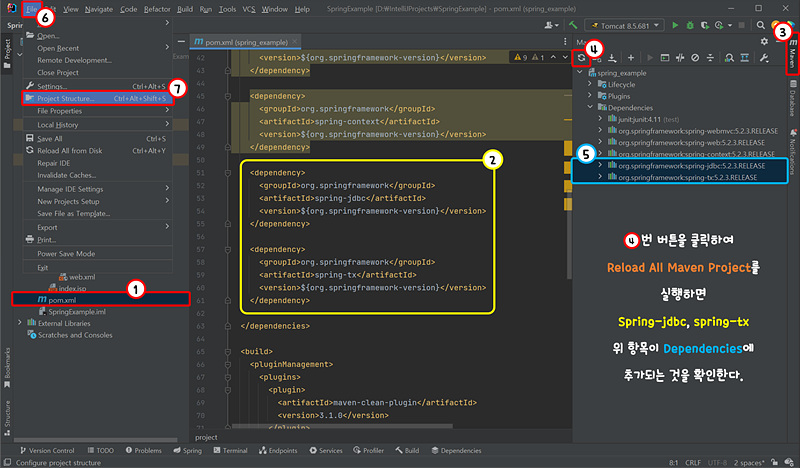This screenshot has height=468, width=800.
Task: Select pom.xml in project tree
Action: [x=101, y=300]
